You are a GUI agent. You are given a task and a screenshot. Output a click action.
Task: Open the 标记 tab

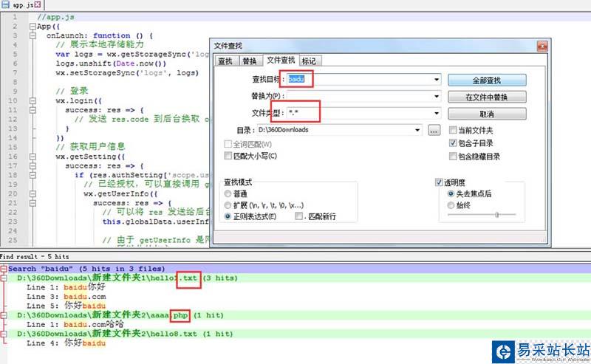[309, 61]
